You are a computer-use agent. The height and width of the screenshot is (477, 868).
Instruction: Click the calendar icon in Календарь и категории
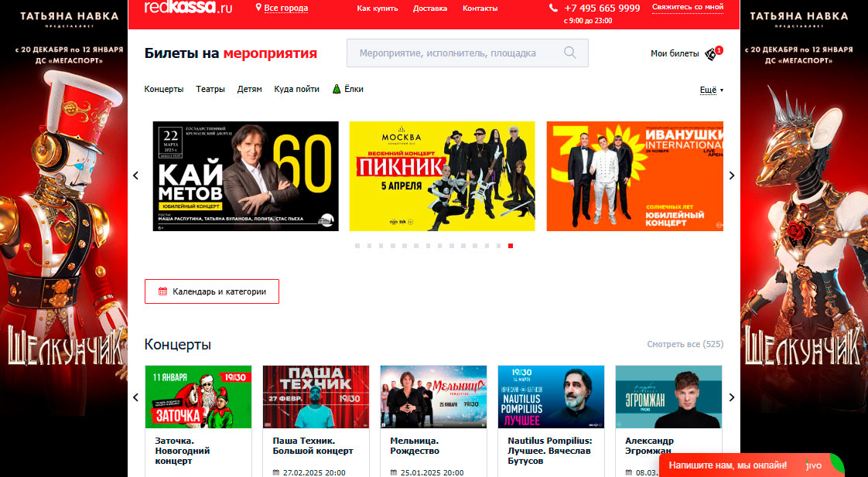pyautogui.click(x=162, y=291)
